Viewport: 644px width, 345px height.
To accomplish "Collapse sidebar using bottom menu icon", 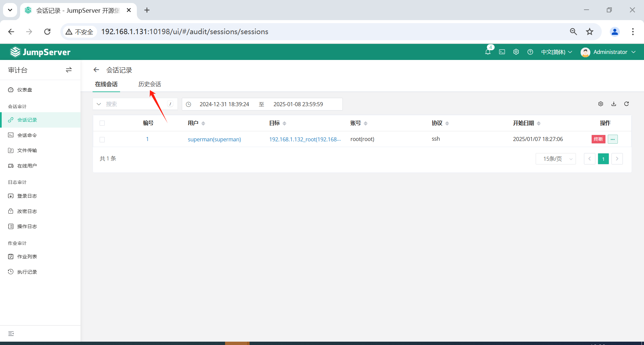I will 11,334.
